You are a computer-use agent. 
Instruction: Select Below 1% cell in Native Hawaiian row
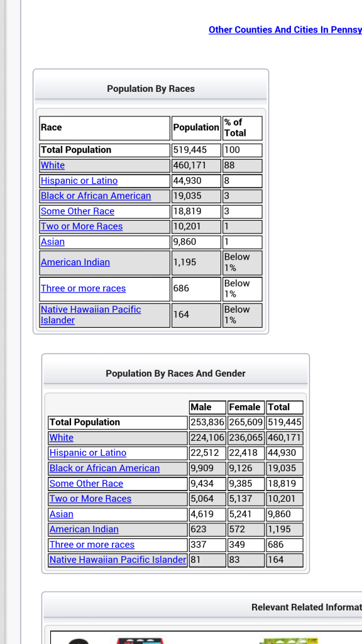click(242, 315)
